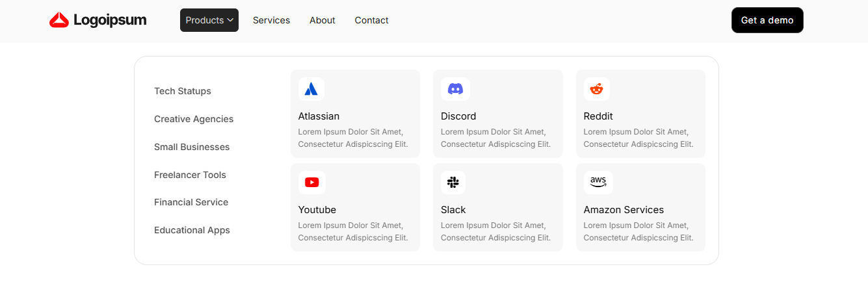Click the Logoipsum brand name text
This screenshot has height=308, width=868.
(x=110, y=20)
